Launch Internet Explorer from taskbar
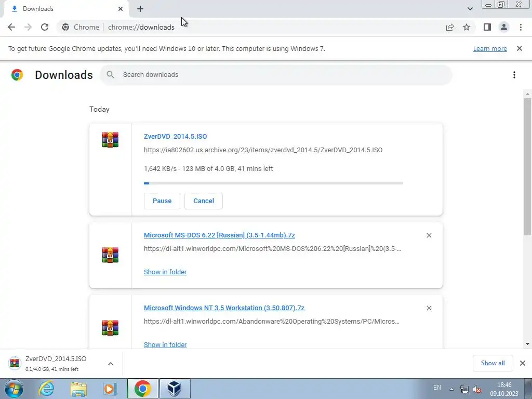 click(x=46, y=389)
